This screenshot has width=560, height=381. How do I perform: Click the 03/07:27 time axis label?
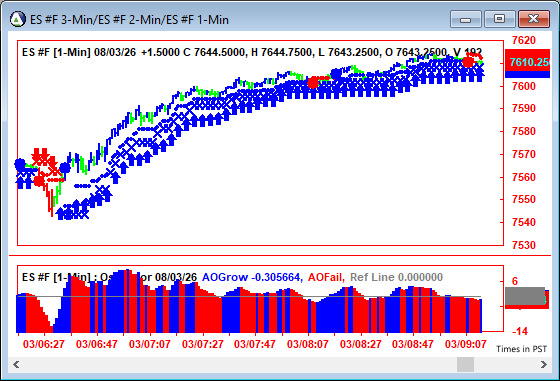(202, 344)
